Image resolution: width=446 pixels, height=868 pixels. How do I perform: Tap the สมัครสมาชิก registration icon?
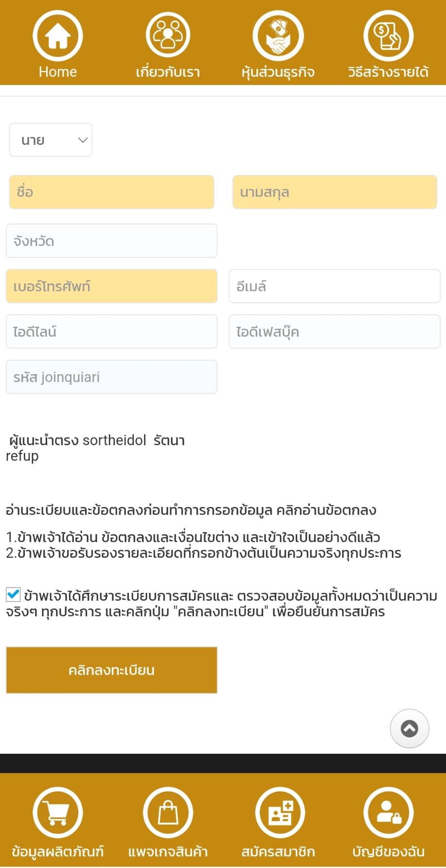(280, 812)
